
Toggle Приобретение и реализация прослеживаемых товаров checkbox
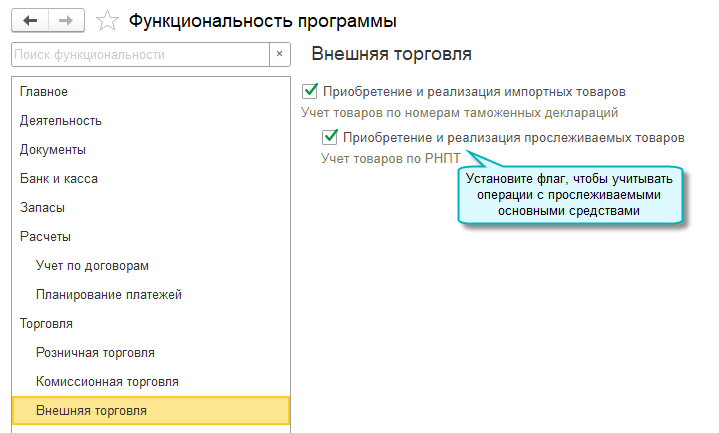[330, 137]
